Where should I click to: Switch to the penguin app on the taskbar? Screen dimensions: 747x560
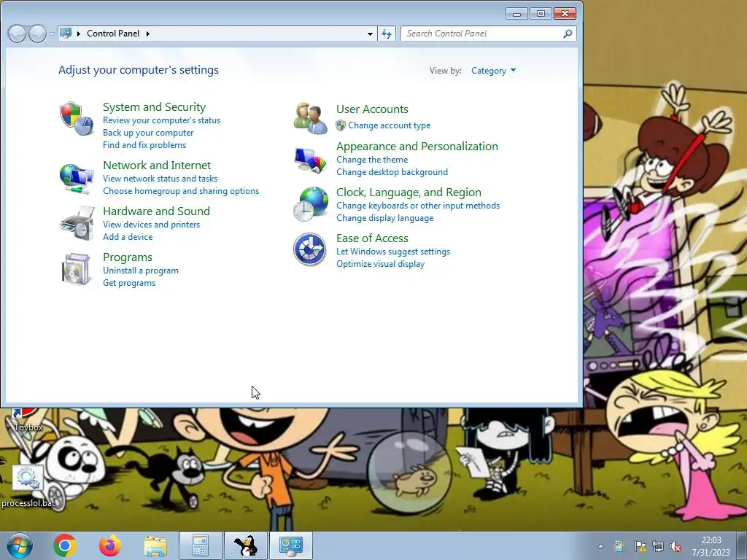tap(246, 545)
